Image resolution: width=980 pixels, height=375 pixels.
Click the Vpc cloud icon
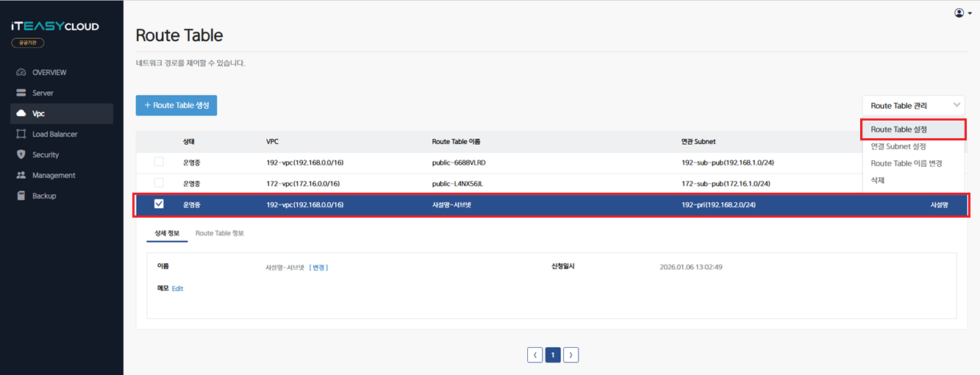21,114
